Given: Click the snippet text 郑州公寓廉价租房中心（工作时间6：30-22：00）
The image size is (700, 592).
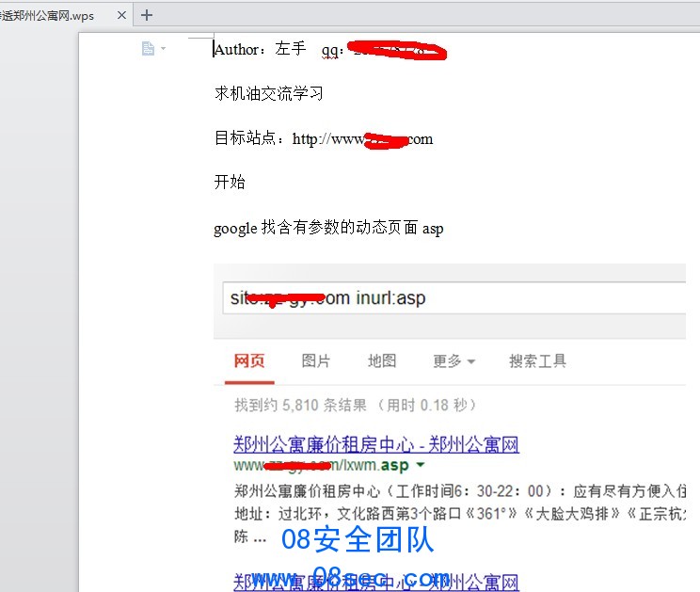Looking at the screenshot, I should pyautogui.click(x=393, y=491).
